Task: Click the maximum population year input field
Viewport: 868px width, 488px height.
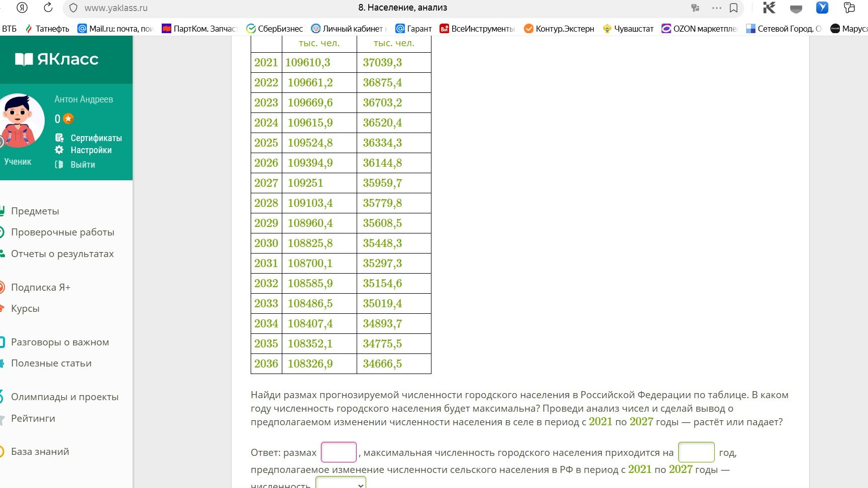Action: (x=696, y=452)
